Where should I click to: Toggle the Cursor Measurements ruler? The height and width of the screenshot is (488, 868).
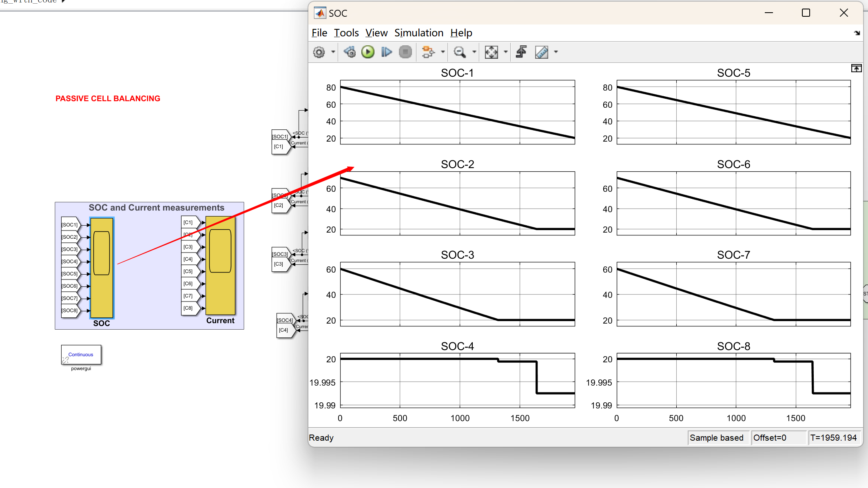pyautogui.click(x=542, y=52)
